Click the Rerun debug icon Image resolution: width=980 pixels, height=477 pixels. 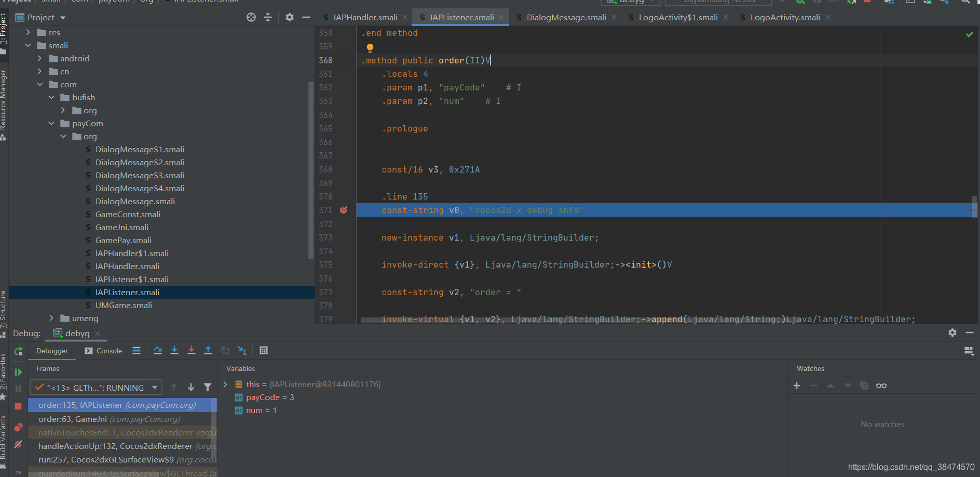pos(18,351)
